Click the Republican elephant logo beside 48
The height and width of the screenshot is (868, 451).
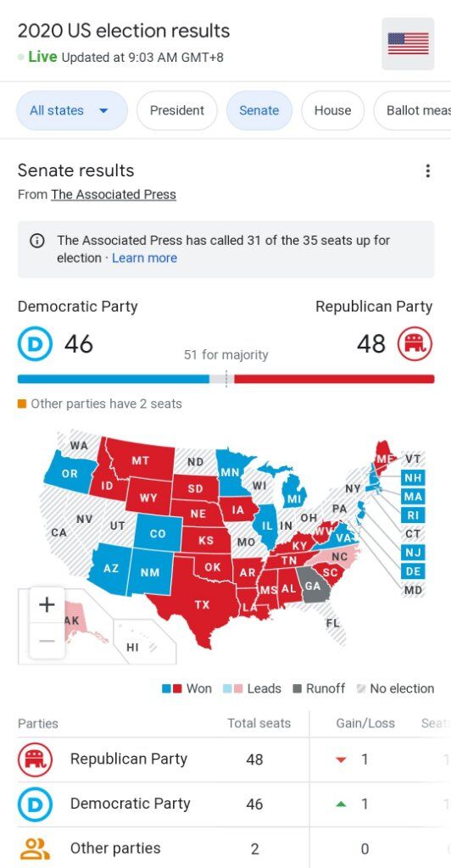415,344
